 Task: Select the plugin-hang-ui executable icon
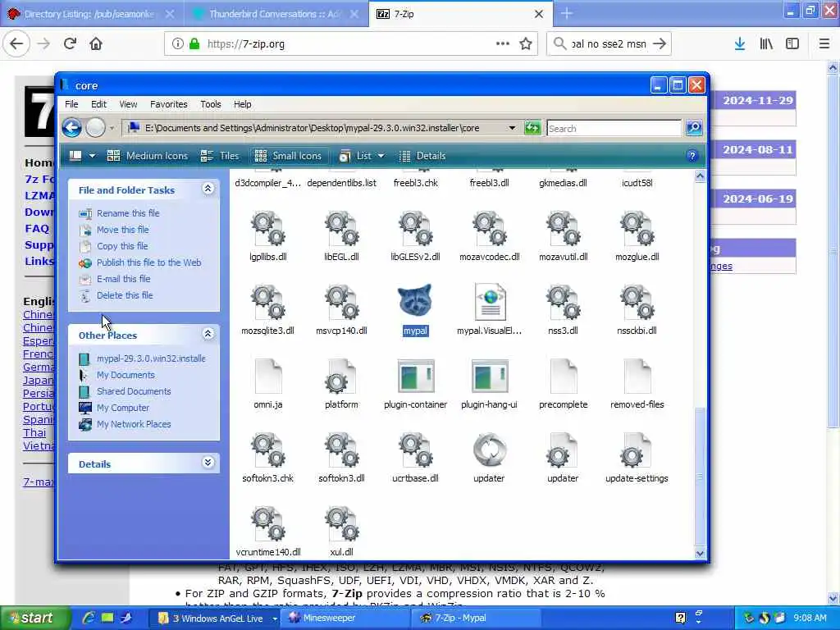click(x=489, y=376)
